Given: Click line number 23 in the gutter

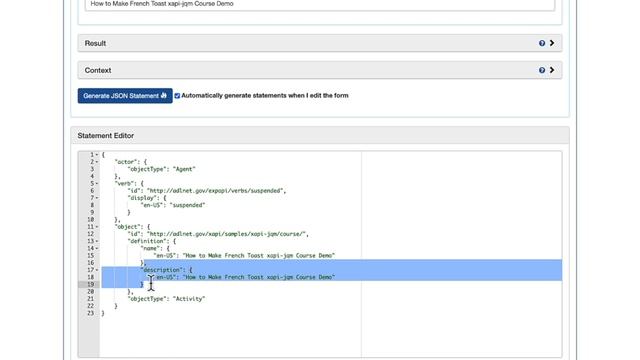Looking at the screenshot, I should tap(91, 313).
